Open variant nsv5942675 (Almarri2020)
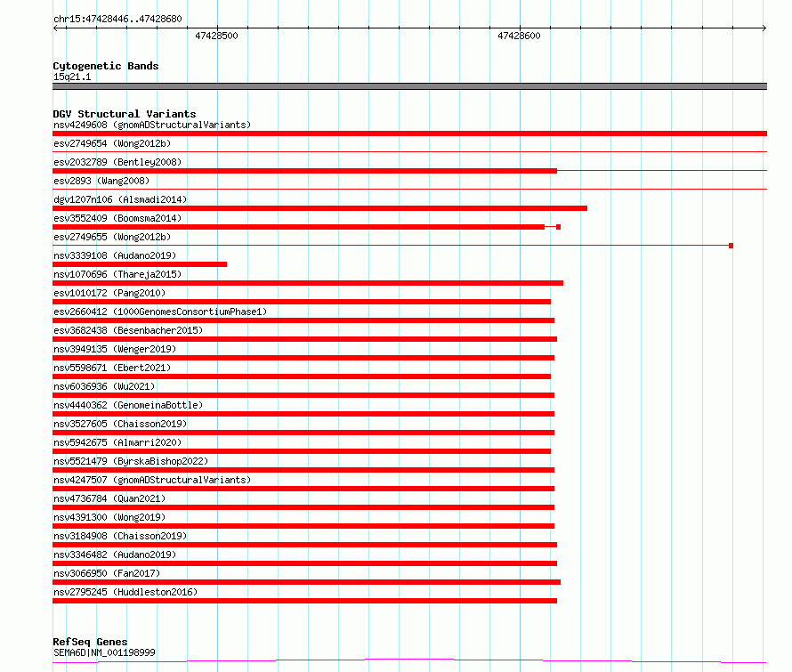The width and height of the screenshot is (792, 672). [x=117, y=442]
